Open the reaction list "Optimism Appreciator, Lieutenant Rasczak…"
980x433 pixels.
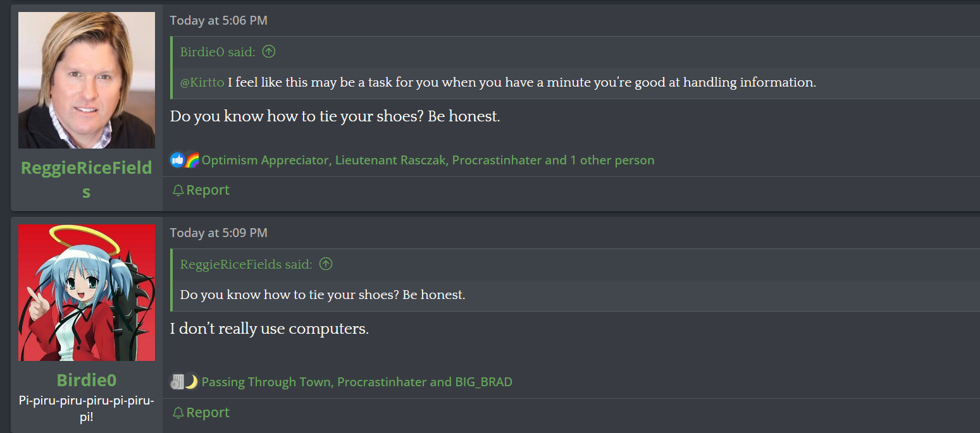[428, 160]
